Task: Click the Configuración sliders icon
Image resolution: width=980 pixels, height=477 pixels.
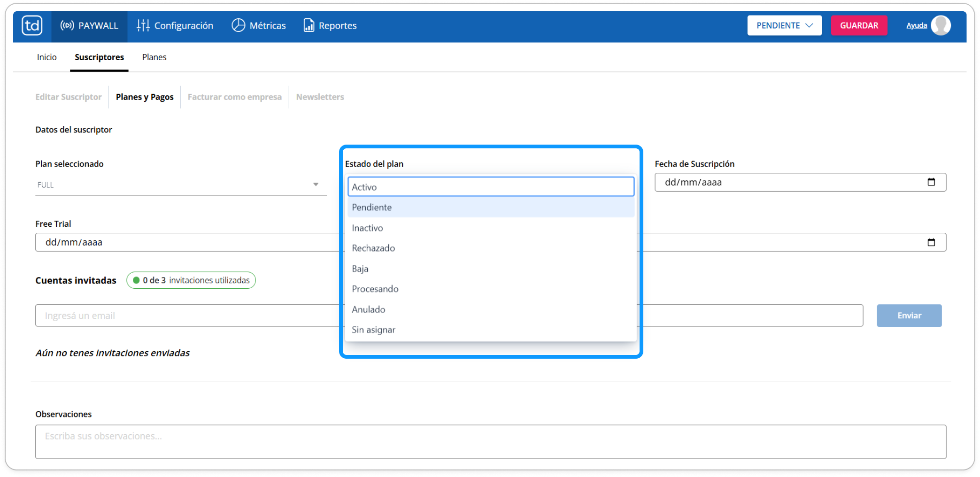Action: click(143, 25)
